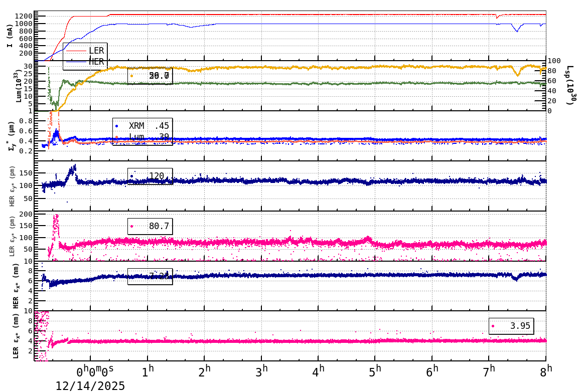582x392 pixels.
Task: Click the 0h0m0s time axis label
Action: [95, 371]
